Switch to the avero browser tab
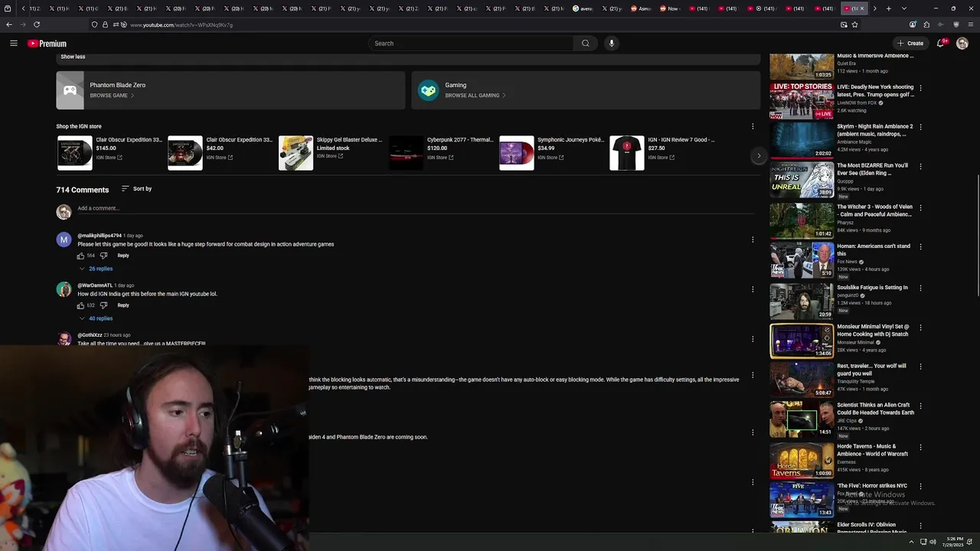This screenshot has width=980, height=551. click(584, 8)
